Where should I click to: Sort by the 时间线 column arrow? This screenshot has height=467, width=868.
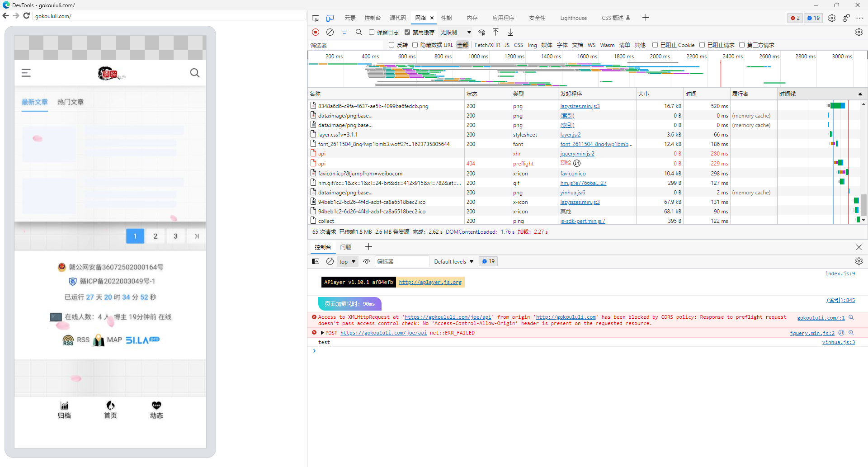point(860,94)
